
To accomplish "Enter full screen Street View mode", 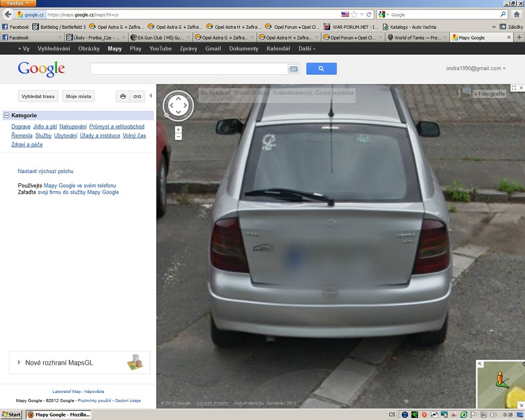I will (x=514, y=88).
